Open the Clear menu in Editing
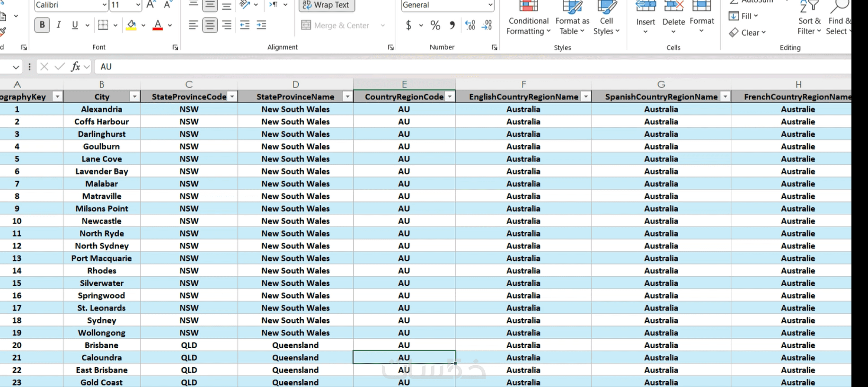This screenshot has width=868, height=387. 747,33
